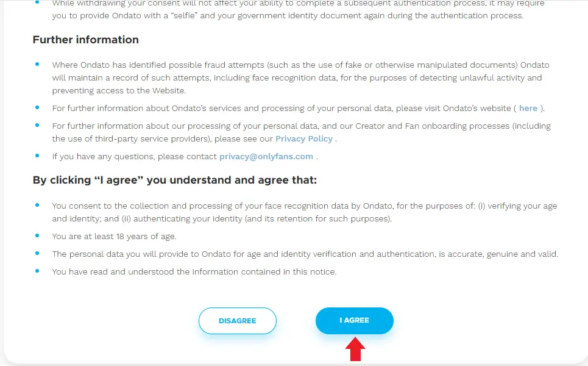Click the bullet beside the Privacy Policy item
The height and width of the screenshot is (366, 588).
[38, 126]
